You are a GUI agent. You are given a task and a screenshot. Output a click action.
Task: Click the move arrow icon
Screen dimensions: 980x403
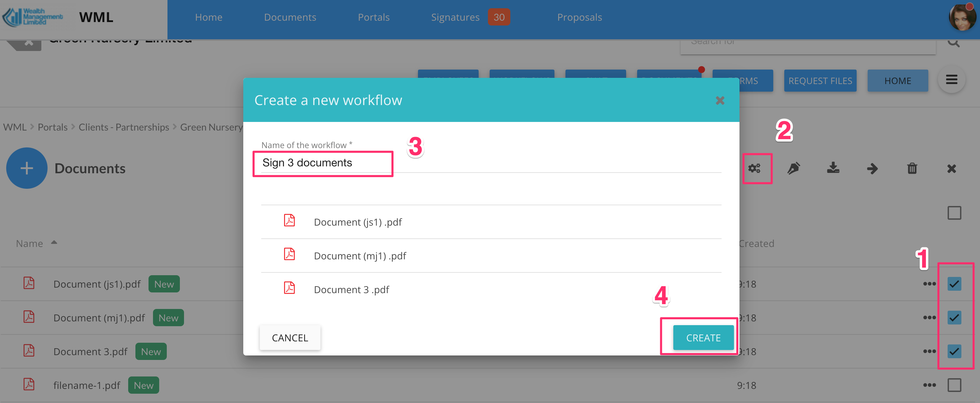872,168
